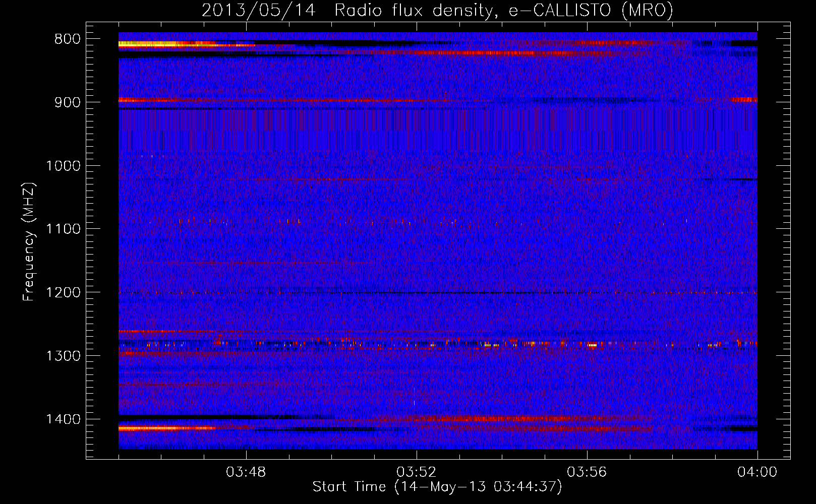Select the 1400 frequency tick label

point(63,419)
